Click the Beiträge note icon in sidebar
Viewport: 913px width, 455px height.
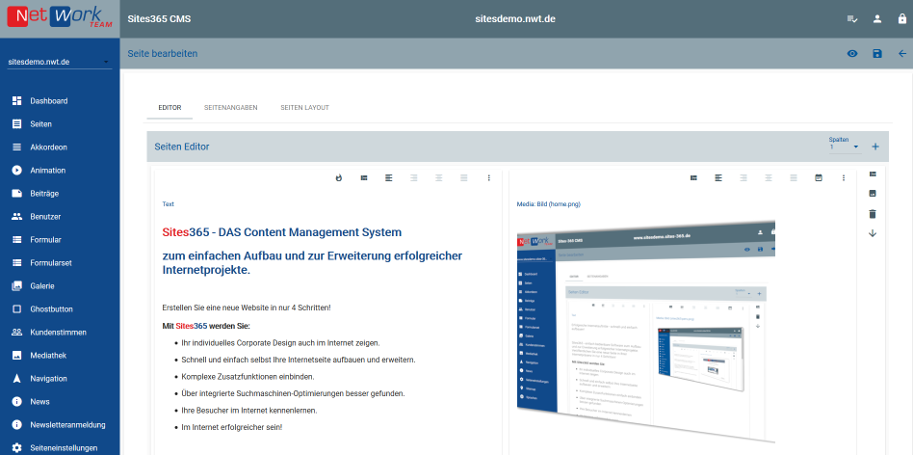17,193
